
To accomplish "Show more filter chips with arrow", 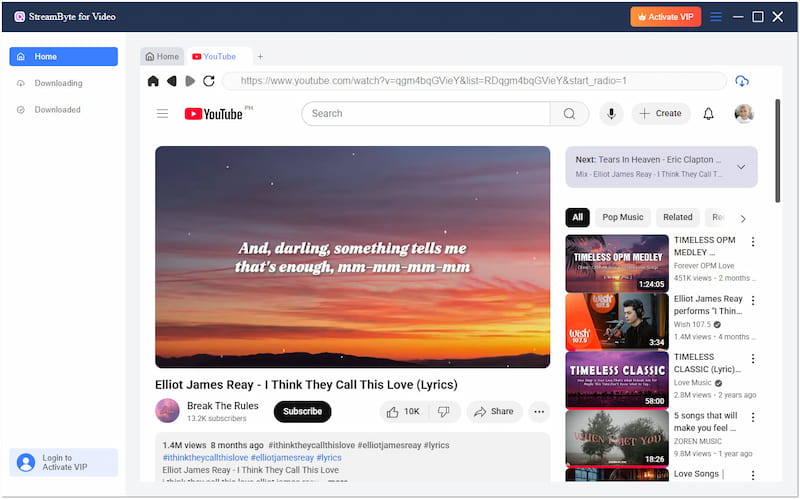I will pyautogui.click(x=743, y=218).
